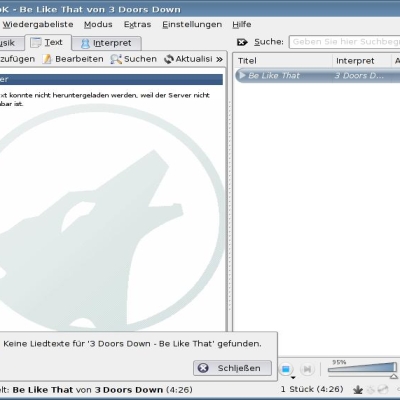This screenshot has height=400, width=400.
Task: Sort playlist by the Titel column header
Action: click(283, 61)
